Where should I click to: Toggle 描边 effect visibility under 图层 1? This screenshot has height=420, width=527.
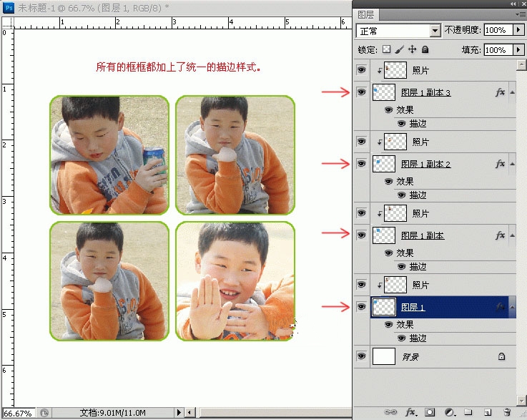coord(401,338)
